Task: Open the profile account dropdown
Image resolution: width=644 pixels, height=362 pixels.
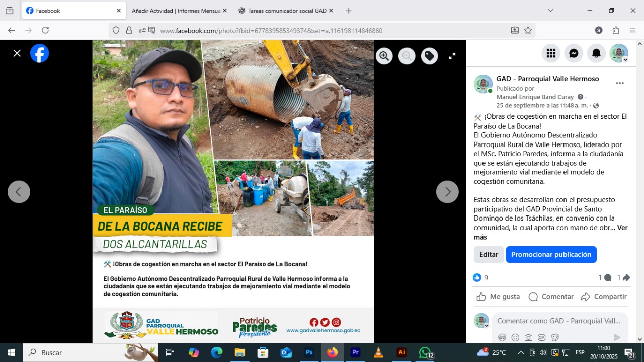Action: (619, 53)
